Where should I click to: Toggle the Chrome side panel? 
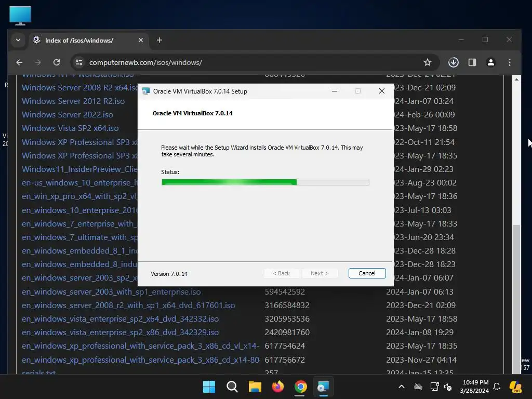(x=472, y=62)
